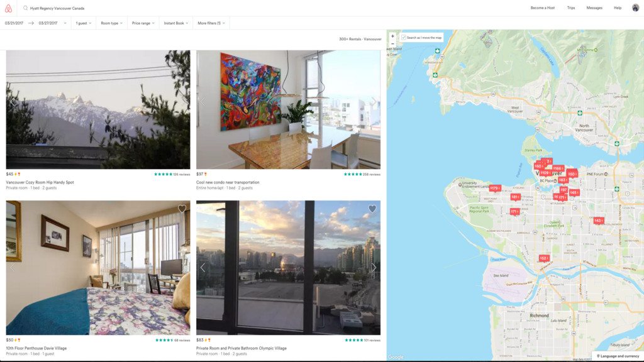Open the Trips menu item
The image size is (644, 362).
coord(571,8)
